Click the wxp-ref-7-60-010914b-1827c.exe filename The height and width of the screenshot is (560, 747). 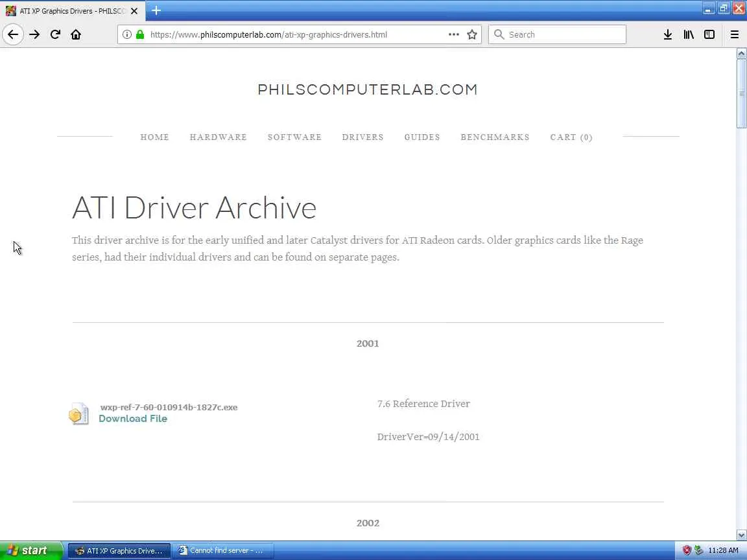point(169,407)
